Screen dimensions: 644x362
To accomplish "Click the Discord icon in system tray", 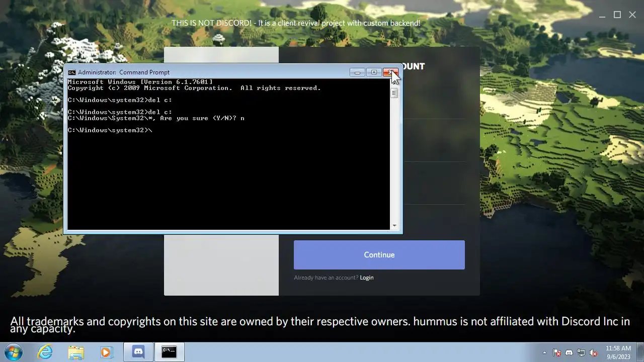I will pos(569,352).
